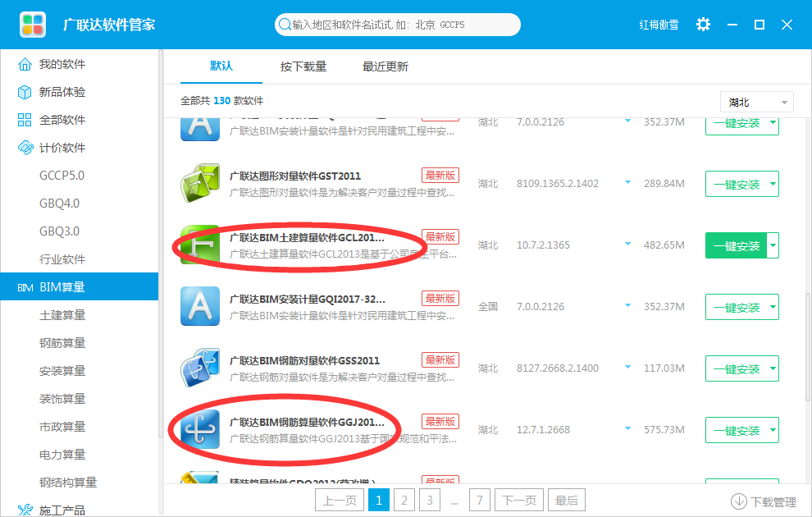Click the 广联达图形对量软件GST2011 app icon
Screen dimensions: 812x517
click(200, 183)
